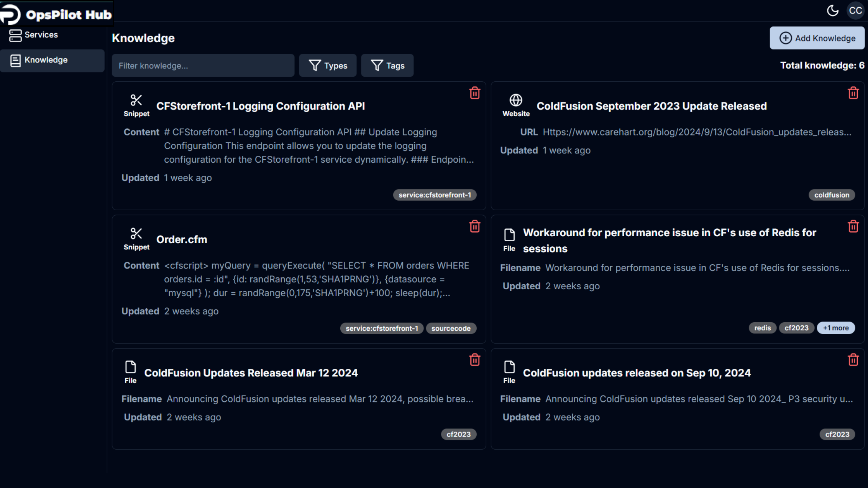
Task: Expand the +1 more tags chip
Action: (836, 328)
